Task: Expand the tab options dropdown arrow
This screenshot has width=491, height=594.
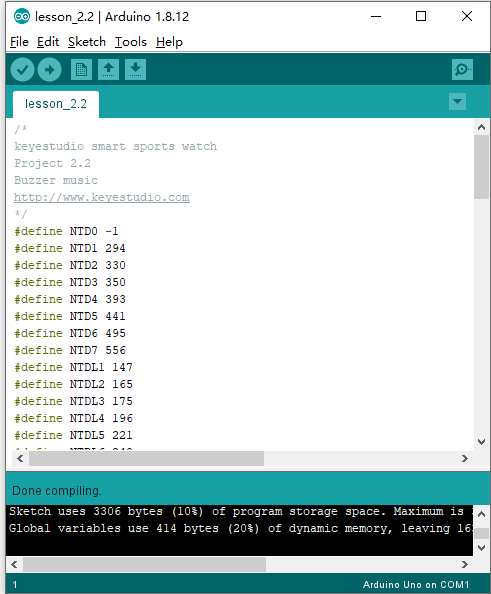Action: point(457,102)
